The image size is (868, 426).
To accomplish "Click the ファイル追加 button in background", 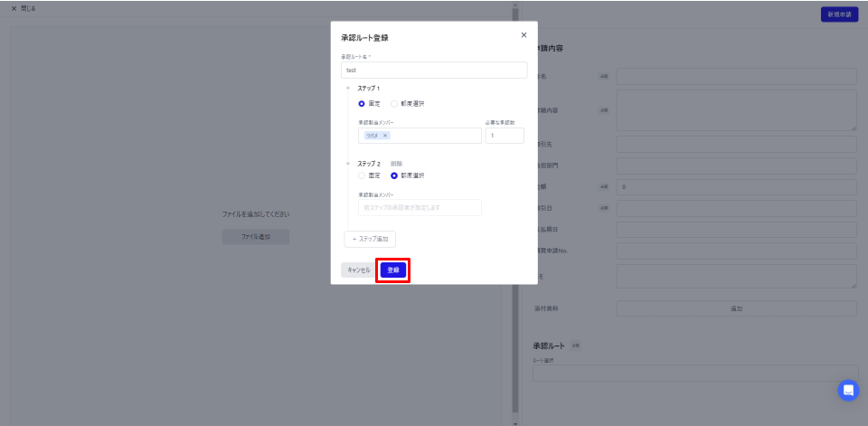I will pyautogui.click(x=256, y=237).
